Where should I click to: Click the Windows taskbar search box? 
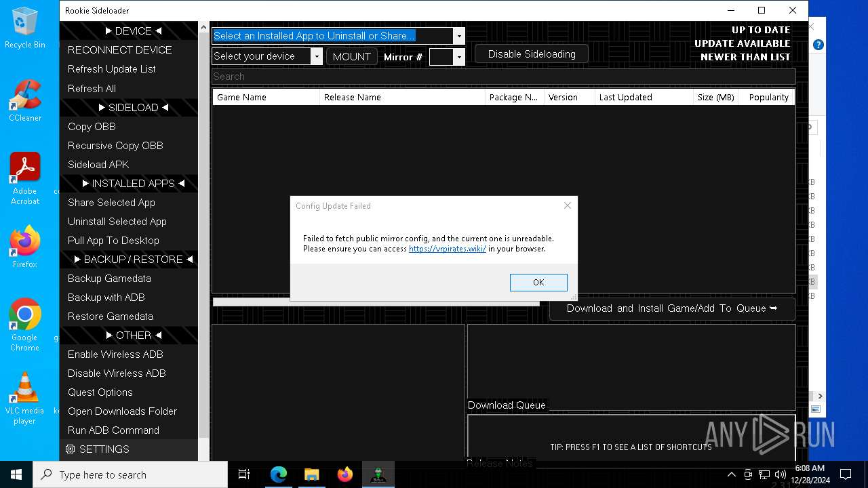(x=130, y=474)
